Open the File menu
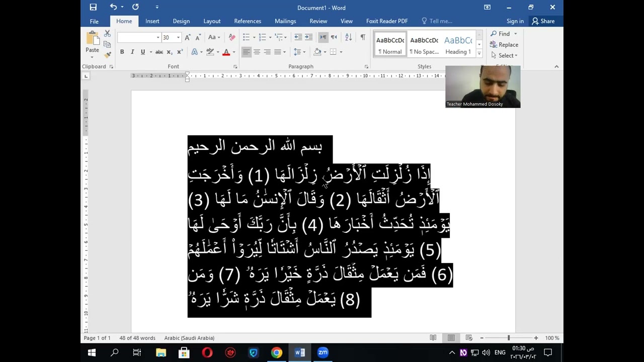The image size is (644, 362). 94,21
